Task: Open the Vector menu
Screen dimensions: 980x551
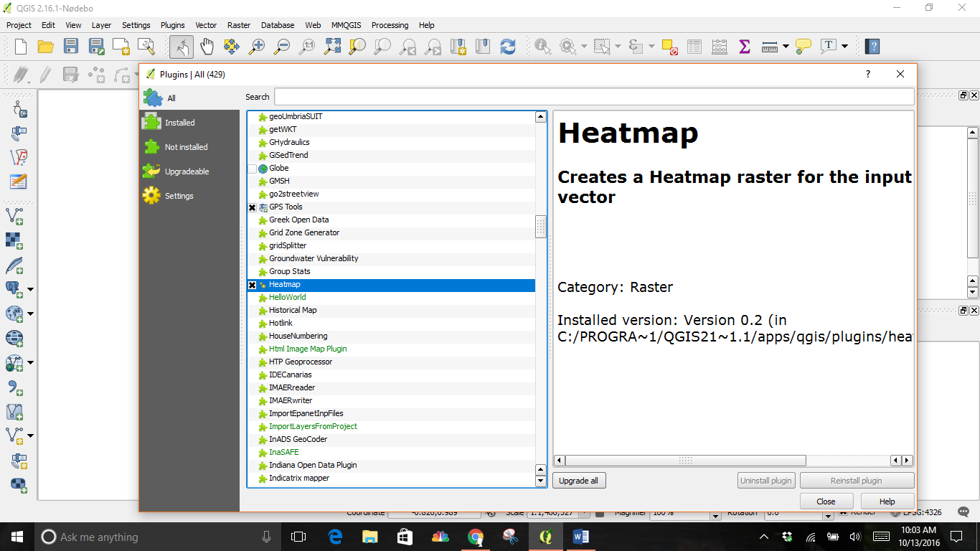Action: pyautogui.click(x=206, y=25)
